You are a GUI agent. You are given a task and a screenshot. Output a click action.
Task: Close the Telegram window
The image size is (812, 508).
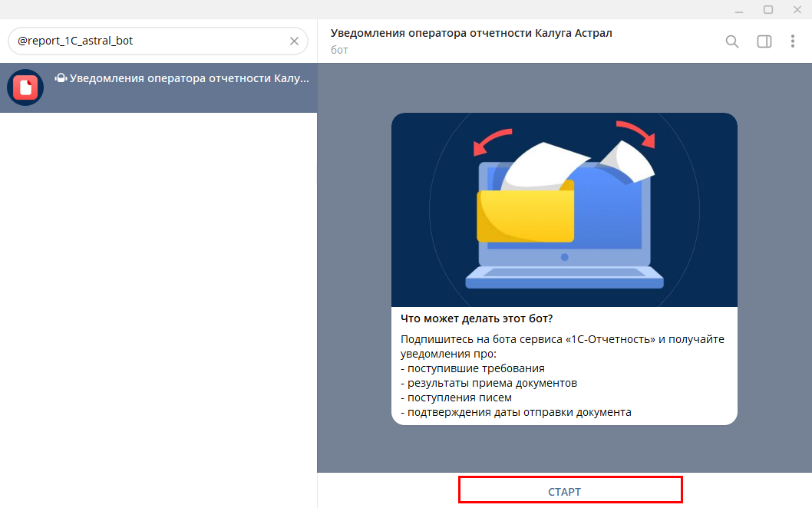[x=797, y=10]
